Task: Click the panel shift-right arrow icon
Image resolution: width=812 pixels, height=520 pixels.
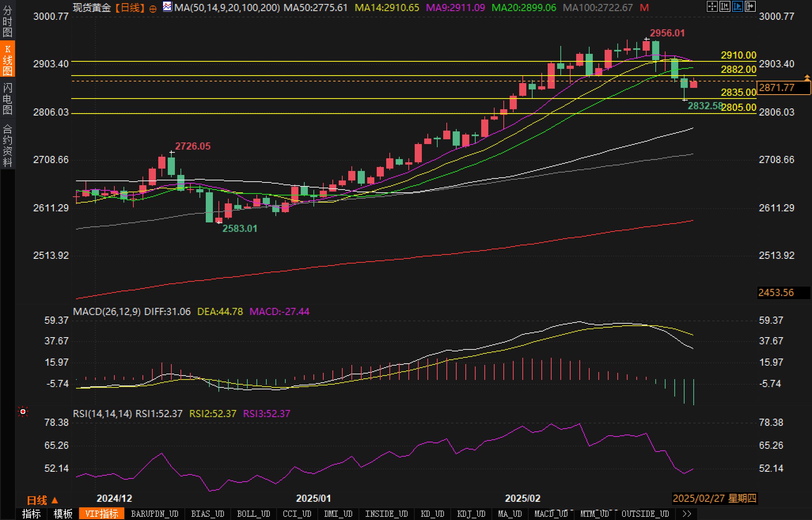Action: point(750,6)
